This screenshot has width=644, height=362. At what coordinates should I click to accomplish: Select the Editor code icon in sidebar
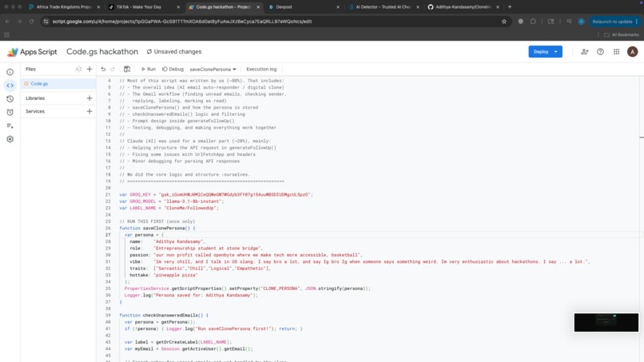(10, 86)
